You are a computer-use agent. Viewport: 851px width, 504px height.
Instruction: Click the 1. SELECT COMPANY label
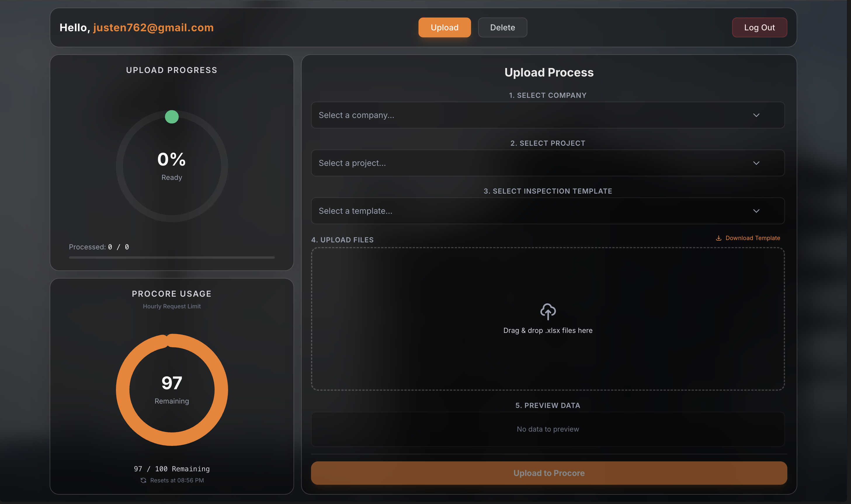tap(548, 95)
